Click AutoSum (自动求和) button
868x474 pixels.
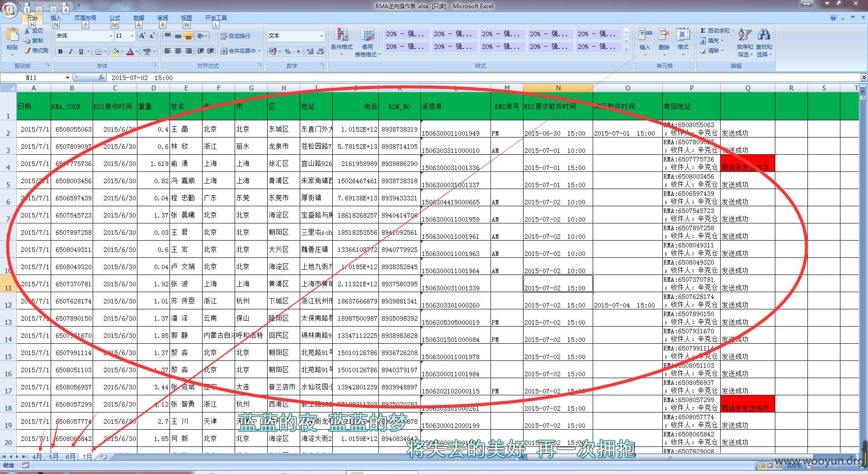716,31
